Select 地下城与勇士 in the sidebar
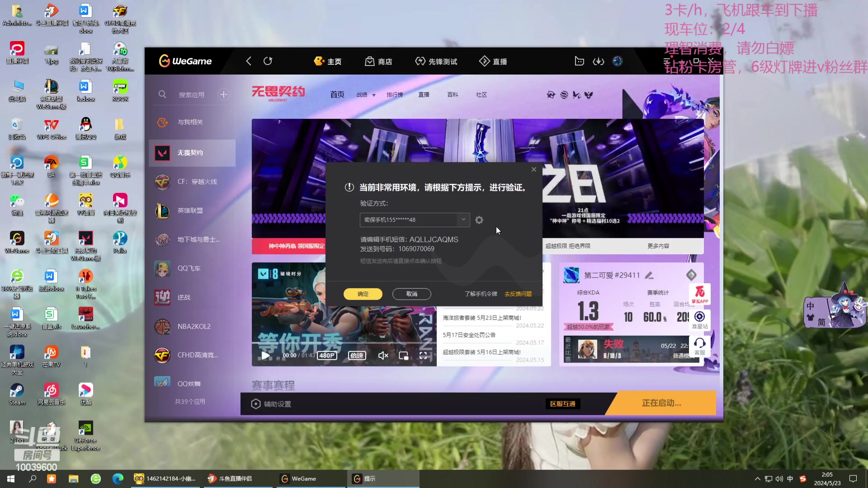The image size is (868, 488). 192,239
